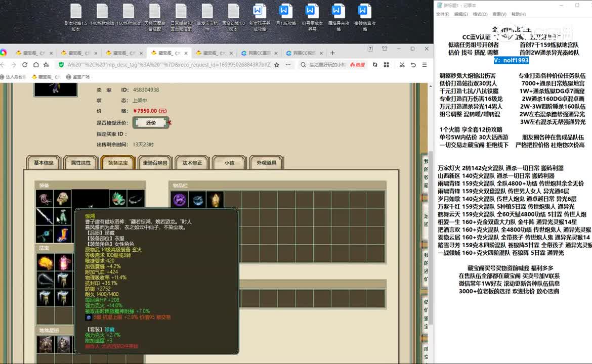Open a new browser tab with plus
Screen dimensions: 592x364
332,53
